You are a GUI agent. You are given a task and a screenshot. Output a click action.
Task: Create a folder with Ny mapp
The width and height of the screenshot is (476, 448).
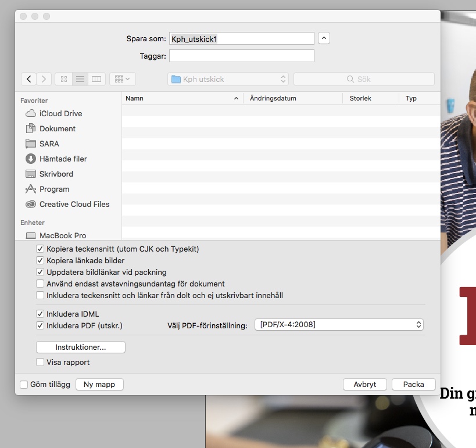pyautogui.click(x=99, y=384)
